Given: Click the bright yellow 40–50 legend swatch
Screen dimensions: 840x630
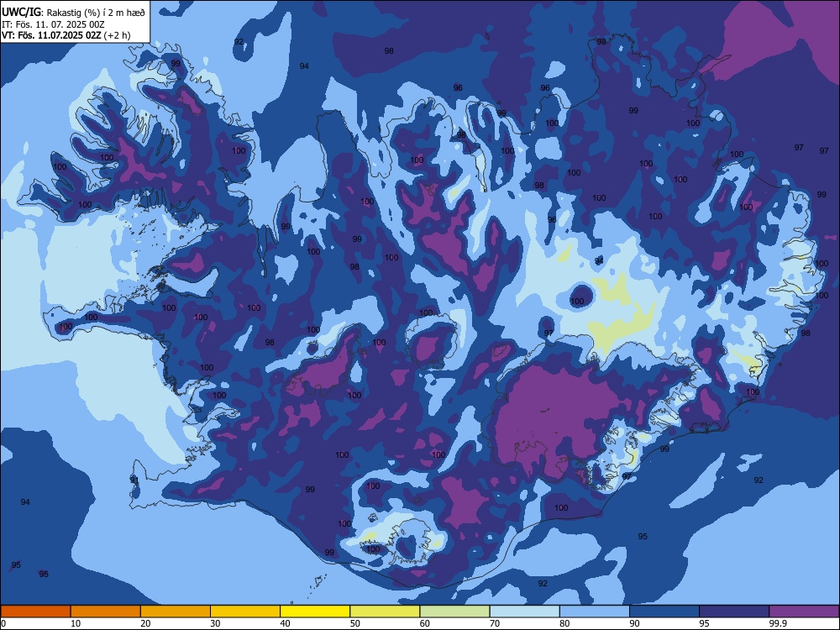Looking at the screenshot, I should point(315,612).
